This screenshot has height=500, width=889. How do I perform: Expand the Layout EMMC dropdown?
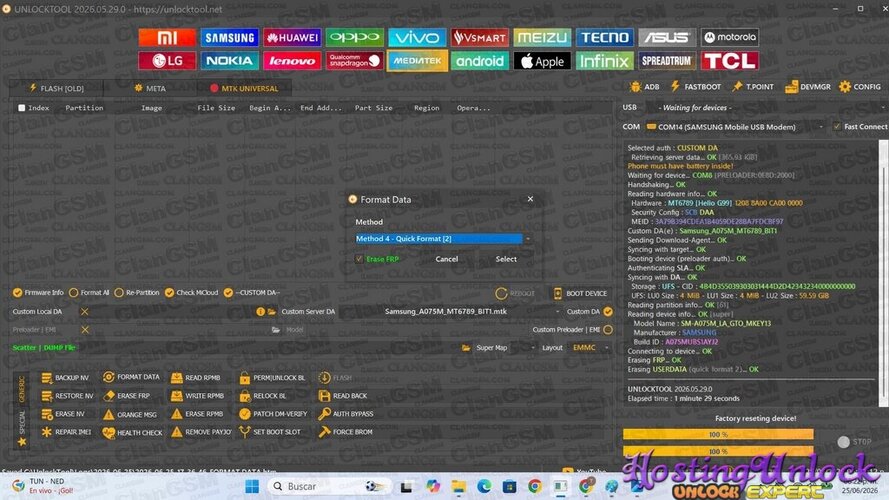coord(590,348)
